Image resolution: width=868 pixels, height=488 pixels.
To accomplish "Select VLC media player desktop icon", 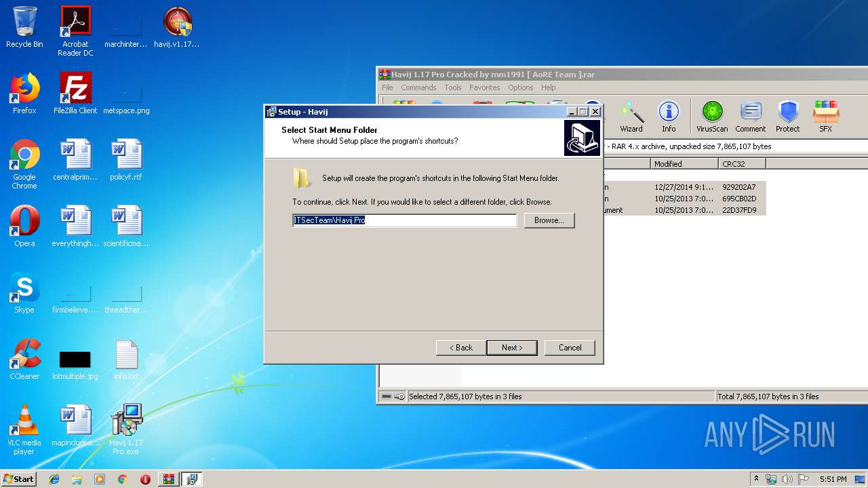I will pyautogui.click(x=24, y=430).
